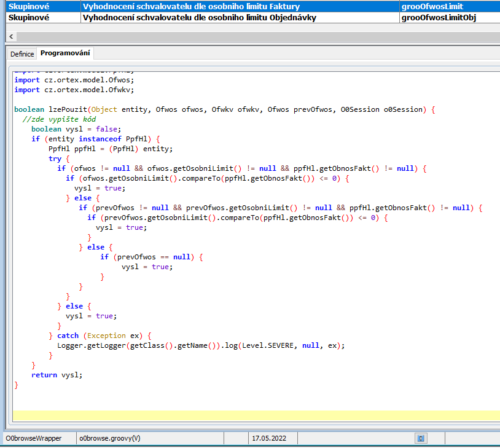Select the Programování tab
Image resolution: width=500 pixels, height=448 pixels.
click(65, 53)
